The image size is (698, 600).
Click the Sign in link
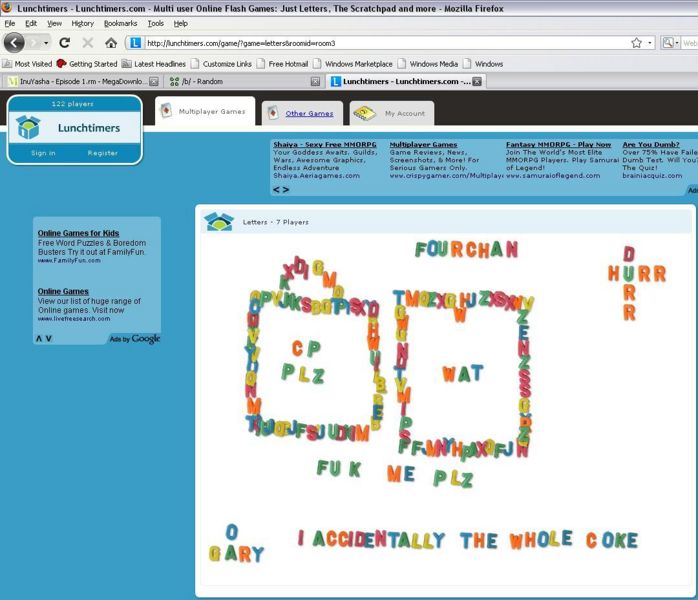43,153
